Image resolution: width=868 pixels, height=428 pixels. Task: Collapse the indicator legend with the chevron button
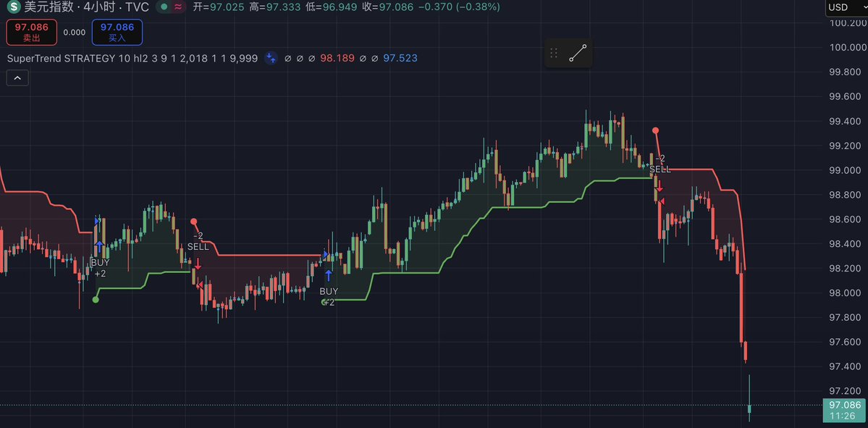pyautogui.click(x=17, y=78)
